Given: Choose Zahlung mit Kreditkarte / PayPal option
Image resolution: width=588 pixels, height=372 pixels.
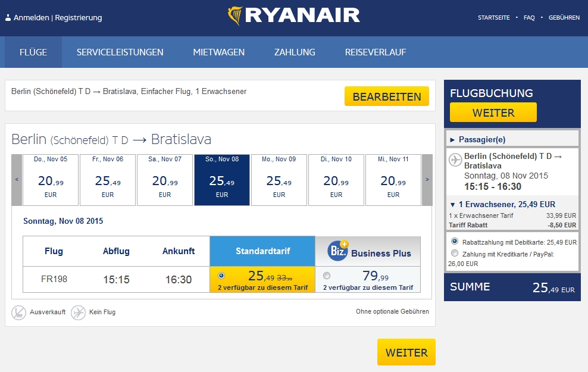Looking at the screenshot, I should point(455,254).
